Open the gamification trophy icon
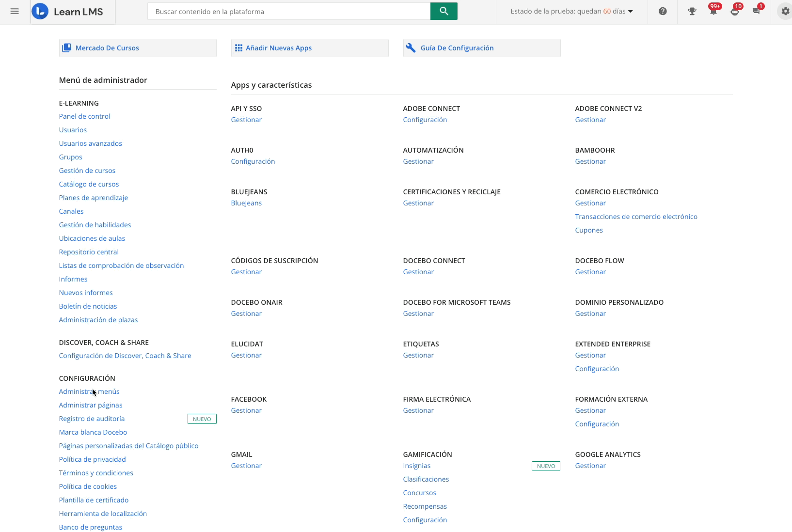The width and height of the screenshot is (792, 532). click(692, 11)
